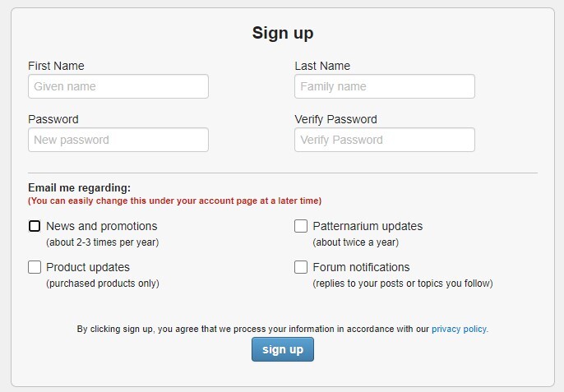Click the "First Name" field label

tap(56, 66)
